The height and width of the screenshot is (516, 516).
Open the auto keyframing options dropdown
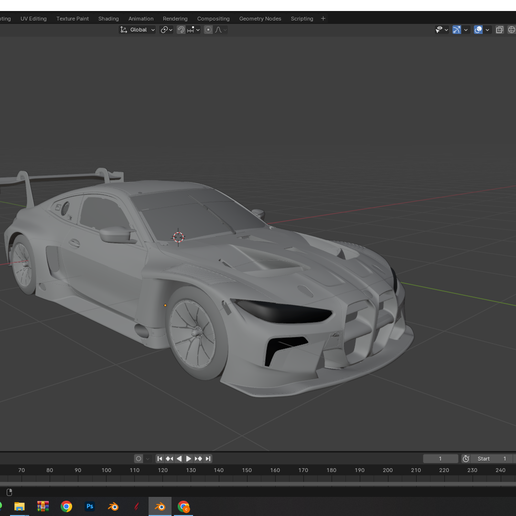148,459
